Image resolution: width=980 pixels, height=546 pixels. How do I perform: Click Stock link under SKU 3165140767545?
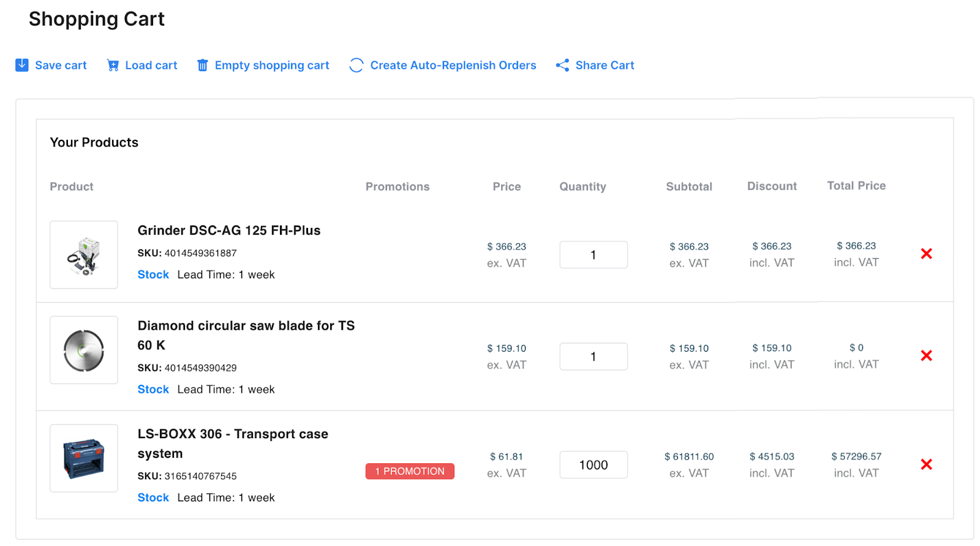tap(153, 498)
